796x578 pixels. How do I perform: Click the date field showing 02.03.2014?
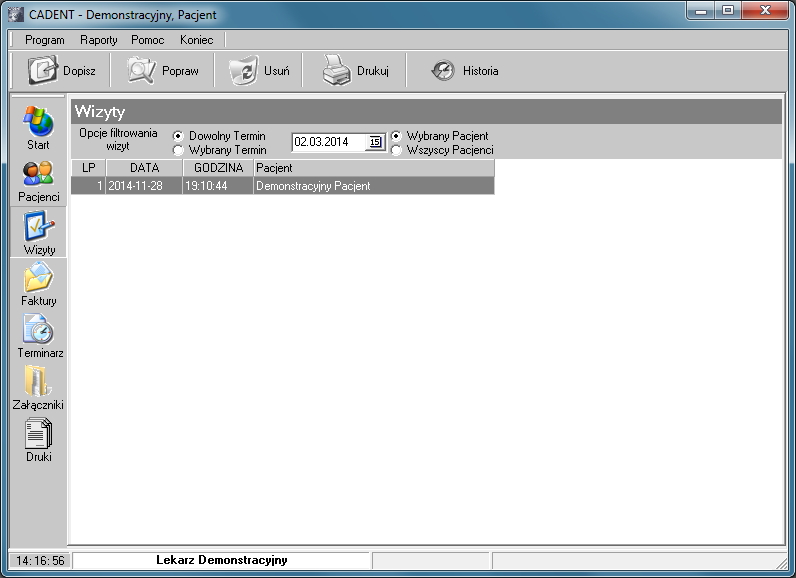click(328, 142)
